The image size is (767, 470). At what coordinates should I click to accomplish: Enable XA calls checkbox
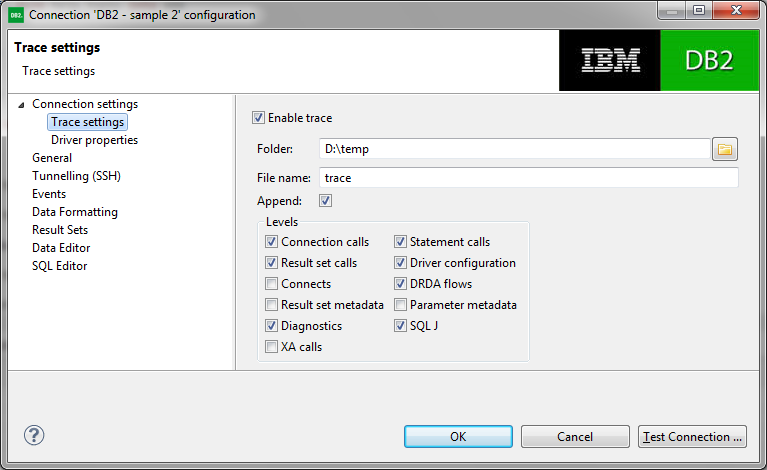pyautogui.click(x=271, y=347)
